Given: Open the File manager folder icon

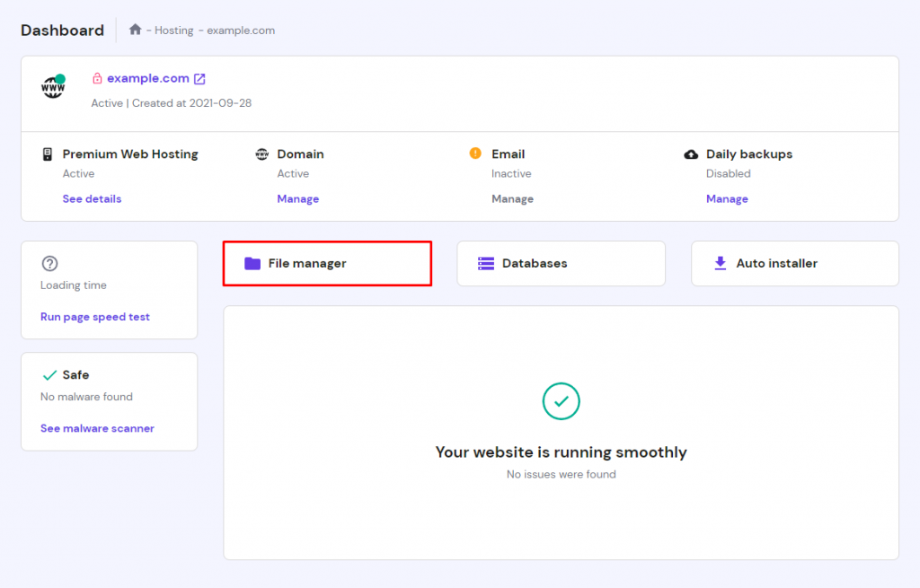Looking at the screenshot, I should pos(254,263).
